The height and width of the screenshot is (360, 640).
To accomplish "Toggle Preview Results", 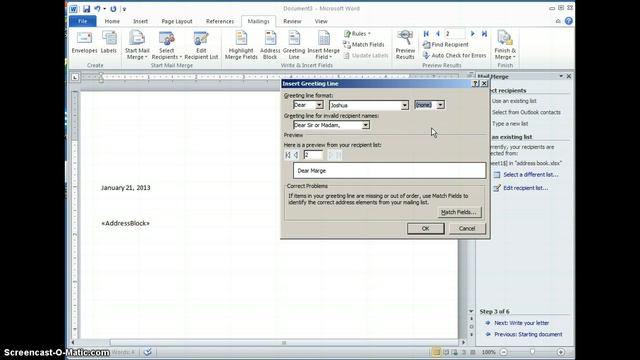I will (x=405, y=45).
